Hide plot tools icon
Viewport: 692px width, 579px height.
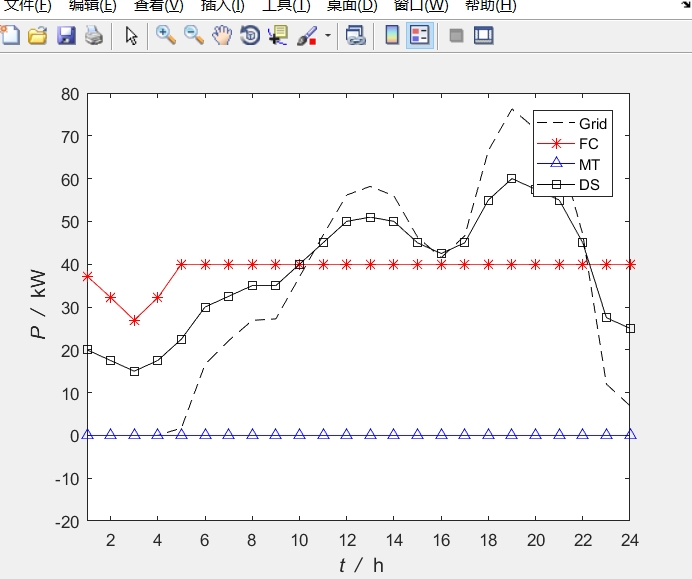tap(456, 35)
